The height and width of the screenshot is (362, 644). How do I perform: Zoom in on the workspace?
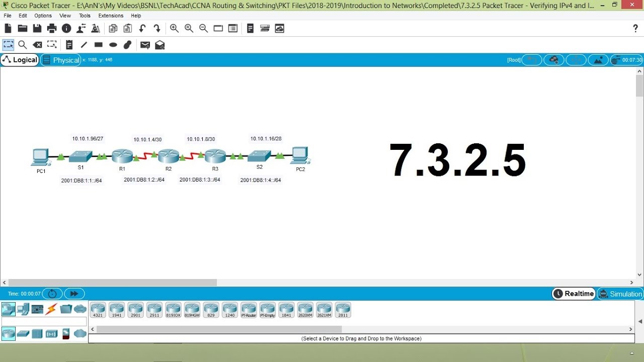tap(174, 28)
